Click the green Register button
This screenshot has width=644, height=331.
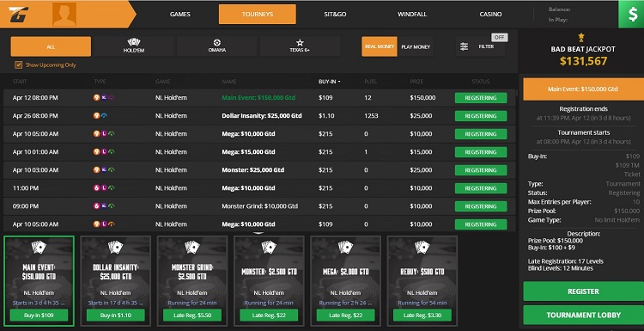tap(583, 291)
